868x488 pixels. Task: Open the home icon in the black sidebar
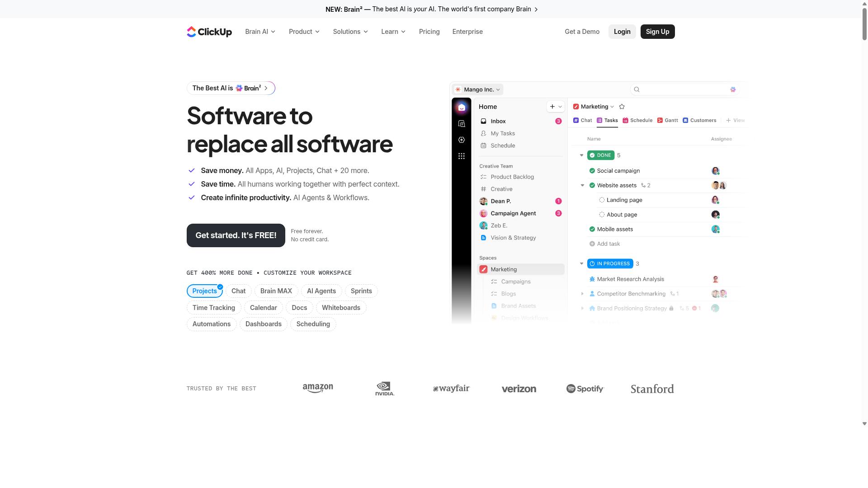pyautogui.click(x=462, y=108)
